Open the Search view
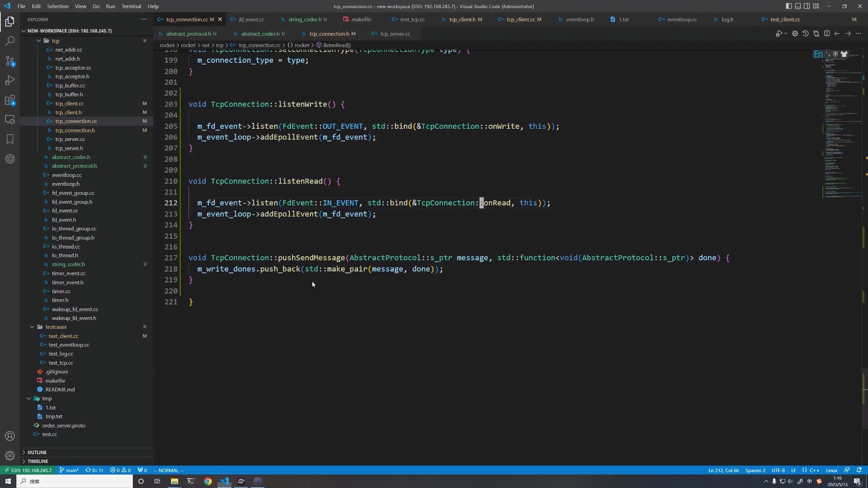Screen dimensions: 868x488 10,41
